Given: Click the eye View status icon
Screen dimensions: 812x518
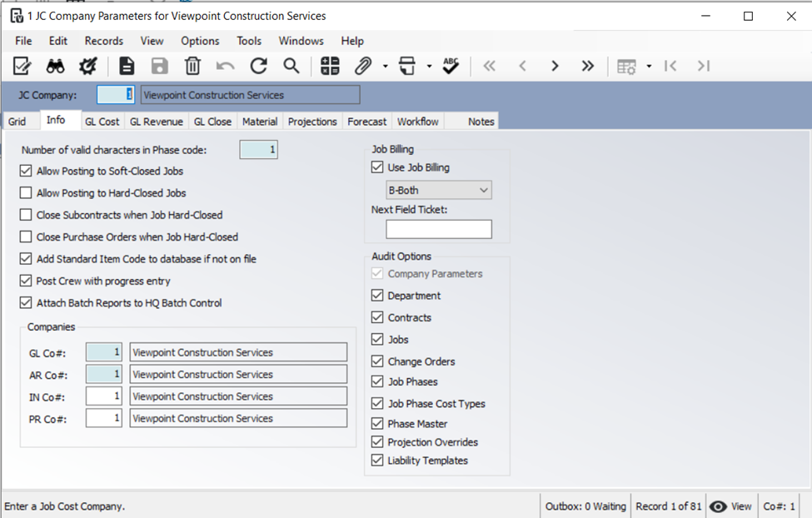Looking at the screenshot, I should (718, 506).
